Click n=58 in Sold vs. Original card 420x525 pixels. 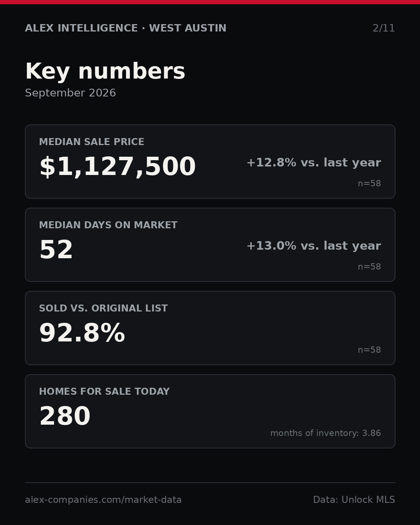click(369, 350)
